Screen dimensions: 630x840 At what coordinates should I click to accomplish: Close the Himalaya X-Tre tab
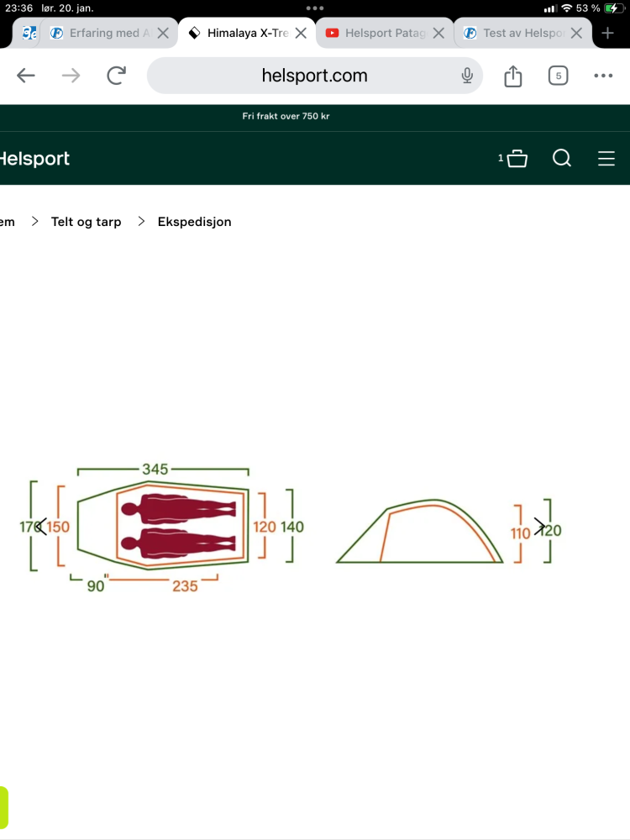pyautogui.click(x=301, y=34)
